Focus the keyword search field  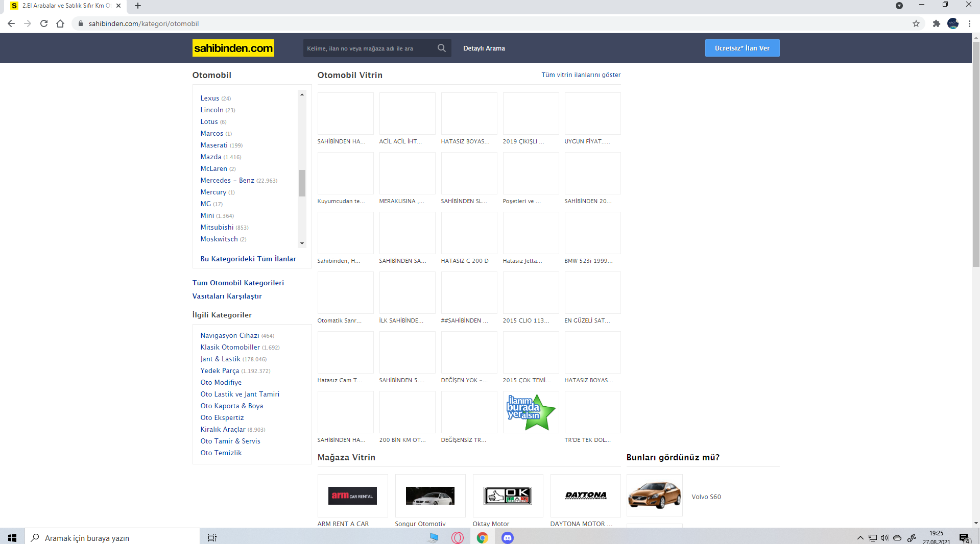point(370,48)
